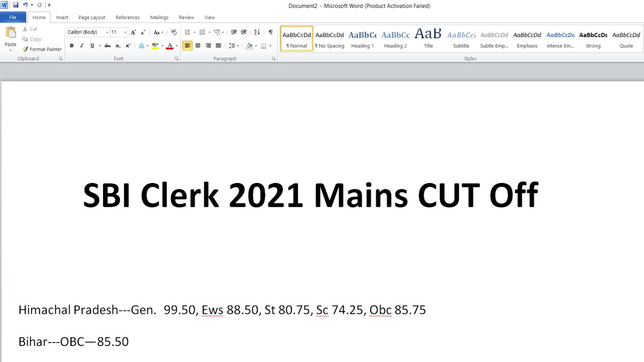This screenshot has width=644, height=362.
Task: Click the multilevel list icon
Action: tap(217, 32)
